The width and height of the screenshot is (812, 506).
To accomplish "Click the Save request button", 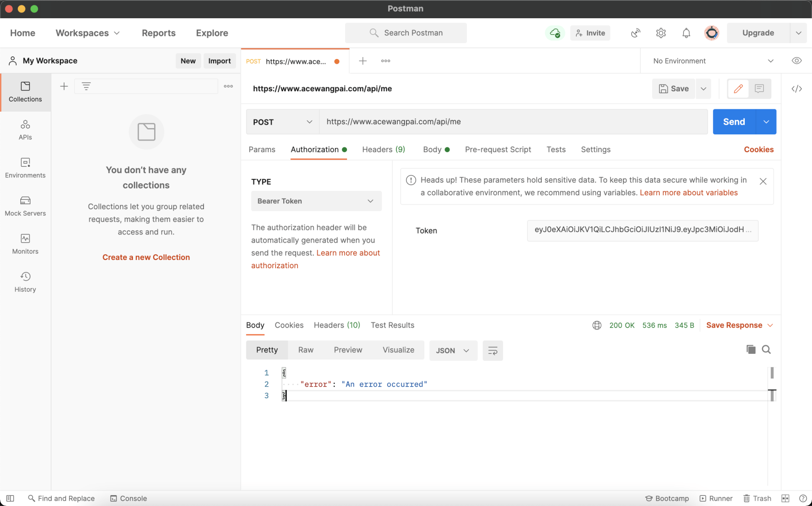I will 674,89.
